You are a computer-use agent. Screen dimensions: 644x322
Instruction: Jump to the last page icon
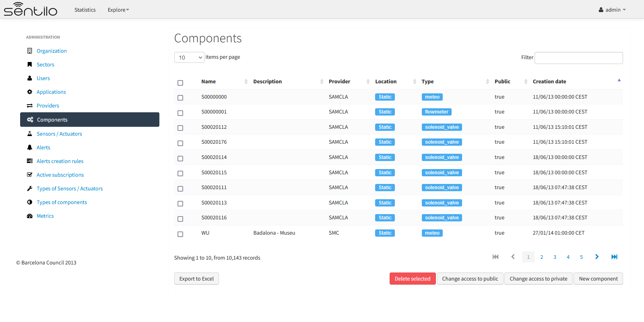[x=614, y=257]
